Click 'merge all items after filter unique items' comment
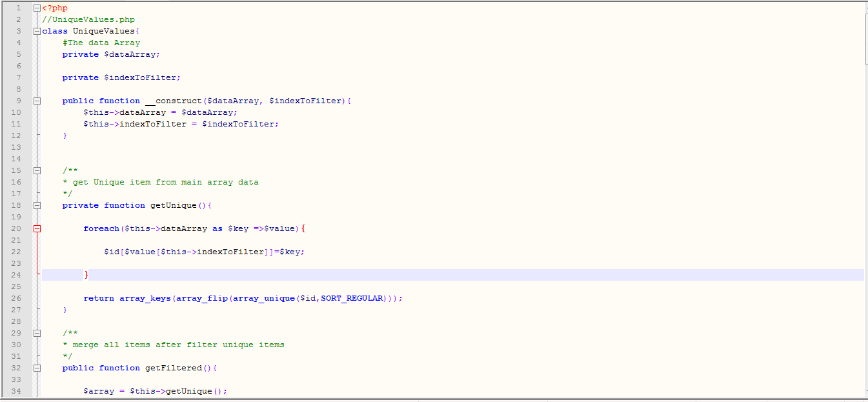The height and width of the screenshot is (402, 868). tap(179, 345)
